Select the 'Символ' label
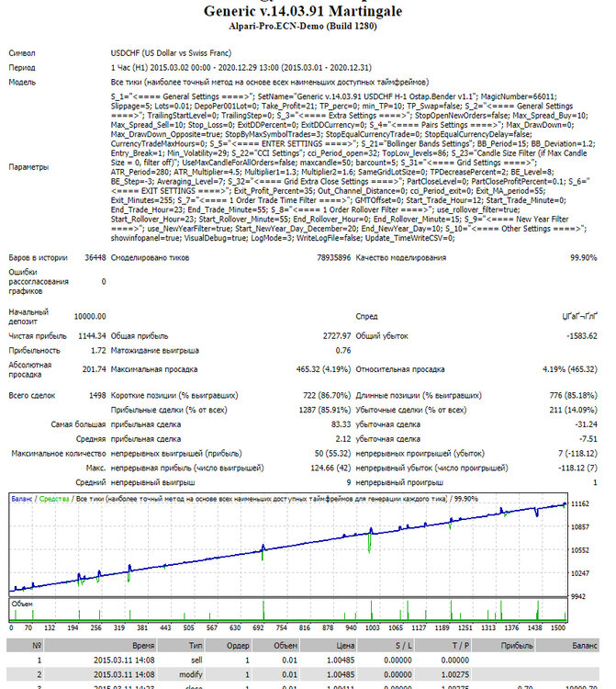 pos(22,53)
